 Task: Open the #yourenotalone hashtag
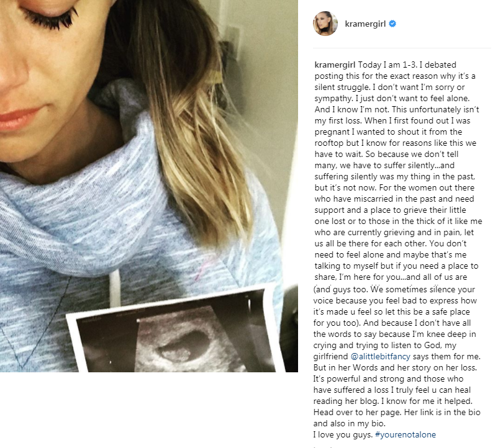point(405,434)
